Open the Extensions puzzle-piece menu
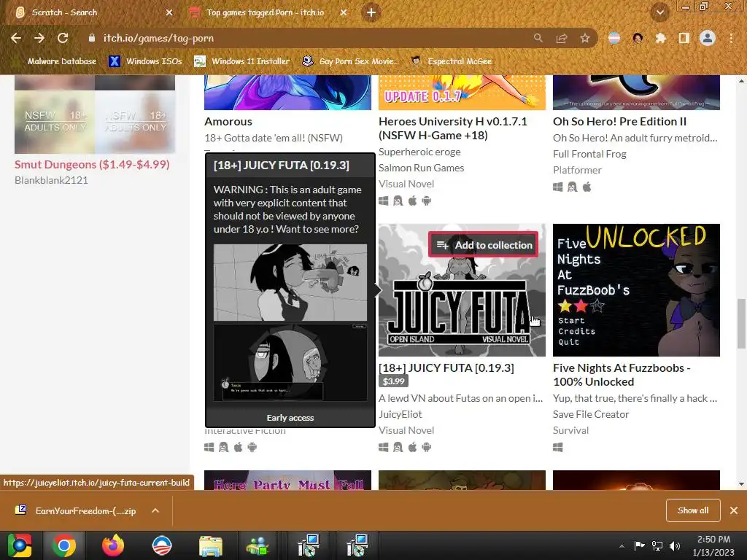This screenshot has height=560, width=747. (x=661, y=38)
